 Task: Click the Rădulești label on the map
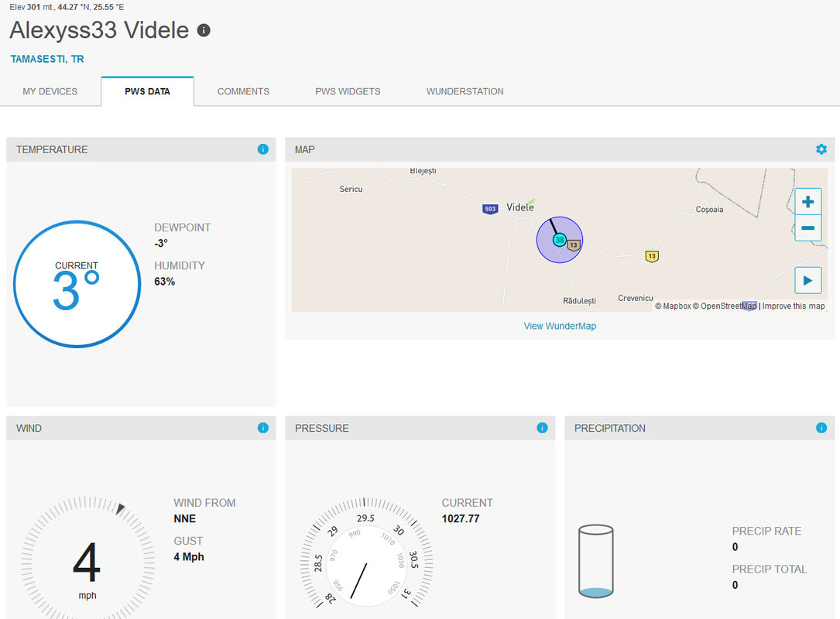pos(579,301)
